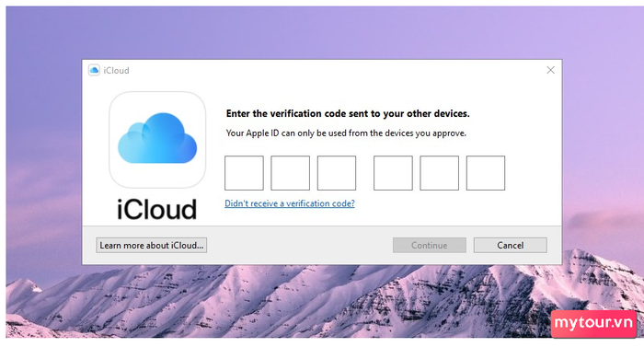Focus the fourth verification code box
The height and width of the screenshot is (347, 644).
coord(393,173)
